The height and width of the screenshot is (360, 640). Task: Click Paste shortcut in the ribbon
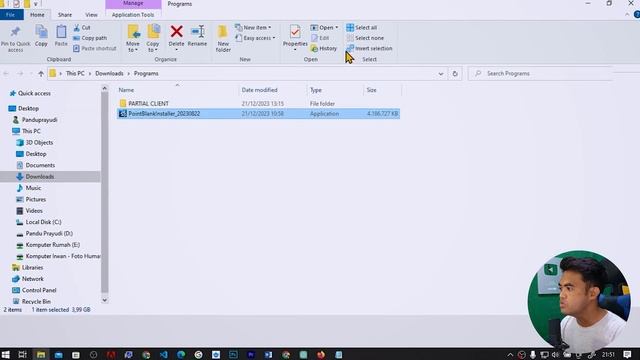click(95, 48)
